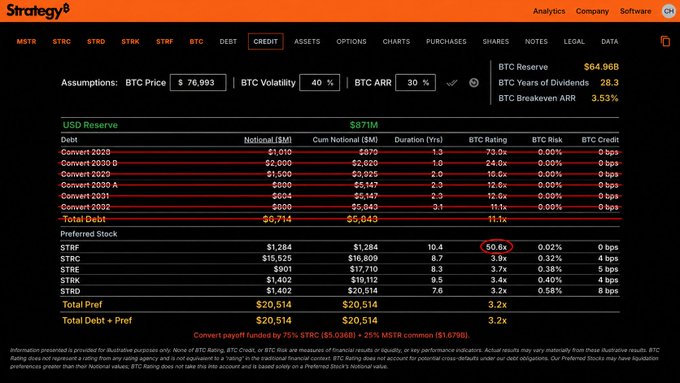Switch to the STRK tab

pyautogui.click(x=131, y=42)
